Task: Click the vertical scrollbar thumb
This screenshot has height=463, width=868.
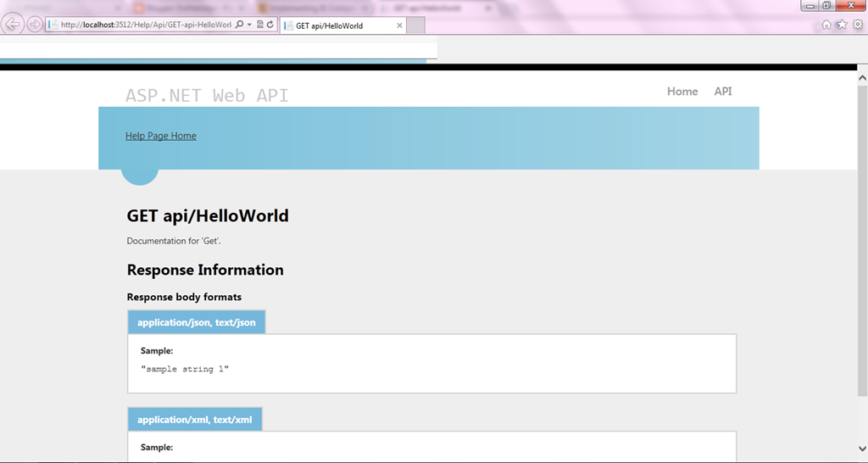Action: click(862, 241)
